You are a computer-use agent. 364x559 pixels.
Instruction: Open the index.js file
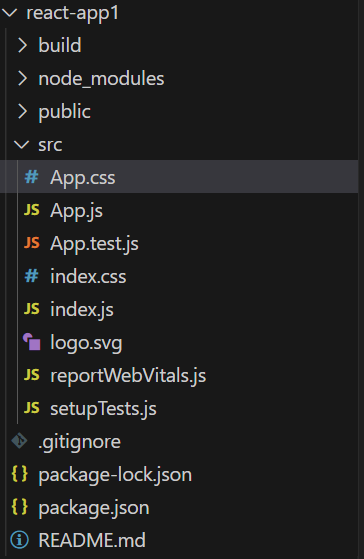click(x=82, y=309)
